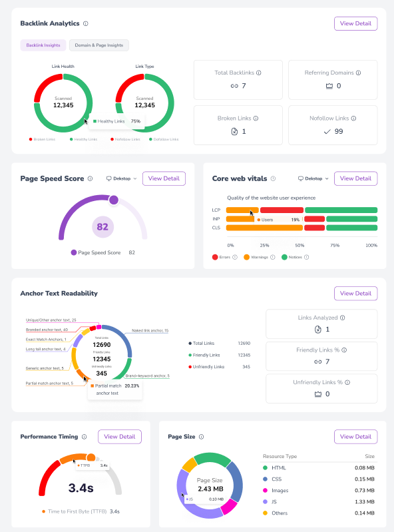
Task: Click the Branded anchor text, 40 label
Action: pos(47,330)
